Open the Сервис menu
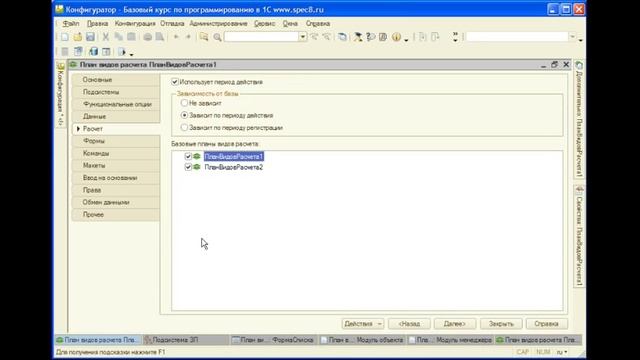 point(264,24)
